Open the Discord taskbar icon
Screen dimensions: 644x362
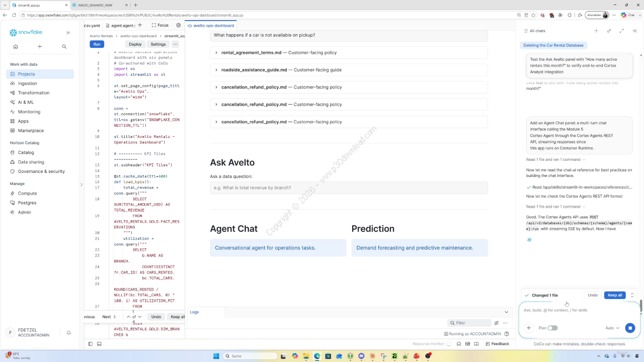point(361,356)
